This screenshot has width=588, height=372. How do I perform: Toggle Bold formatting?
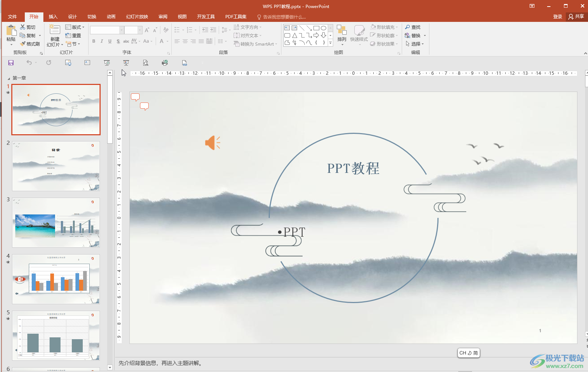tap(94, 41)
